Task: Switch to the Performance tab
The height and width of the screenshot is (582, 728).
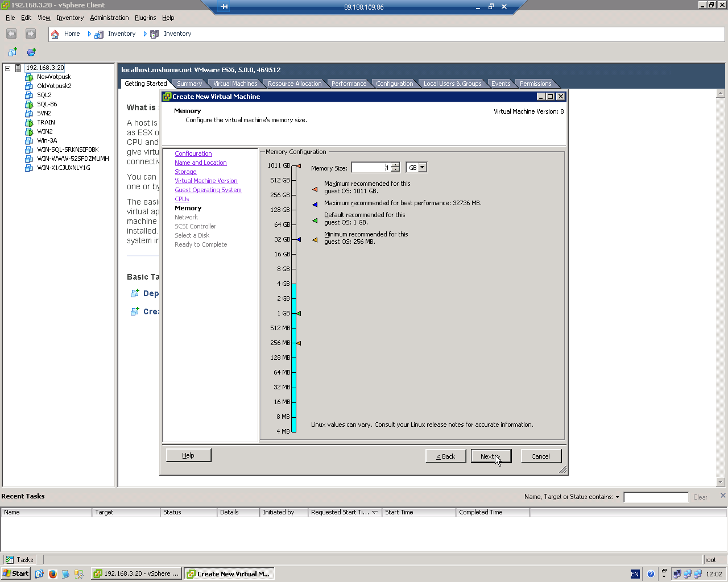Action: (349, 84)
